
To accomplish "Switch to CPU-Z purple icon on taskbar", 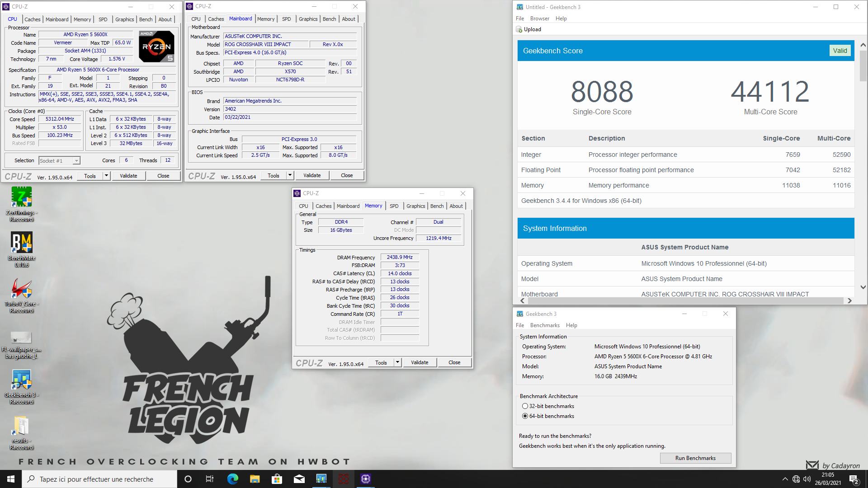I will [366, 479].
